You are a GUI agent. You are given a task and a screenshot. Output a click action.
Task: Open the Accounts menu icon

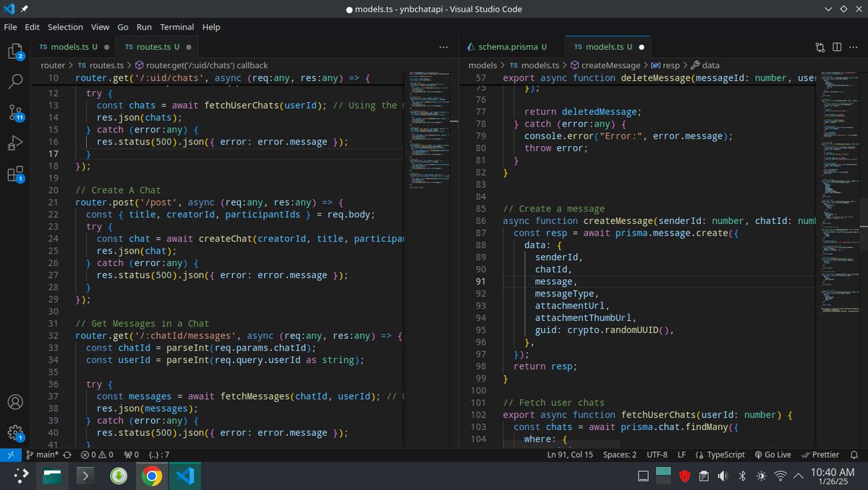[x=15, y=402]
